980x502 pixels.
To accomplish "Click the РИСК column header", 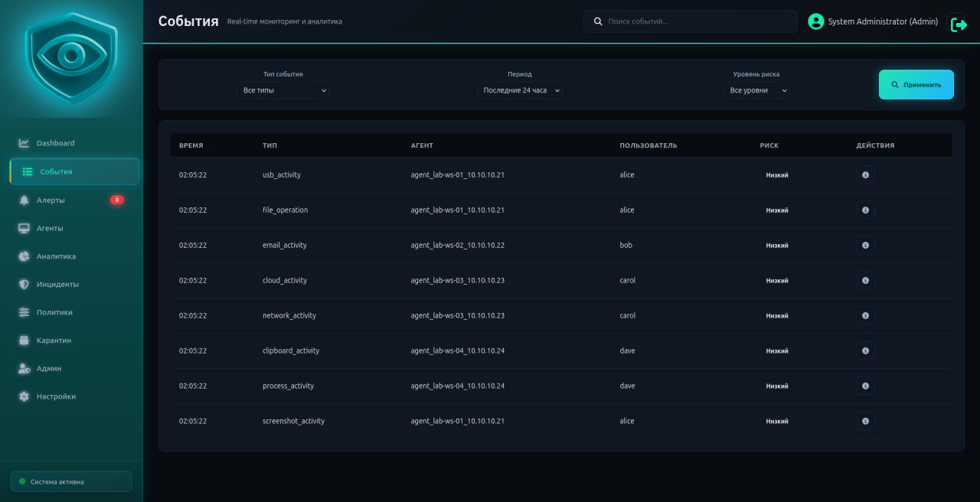I will click(x=769, y=145).
